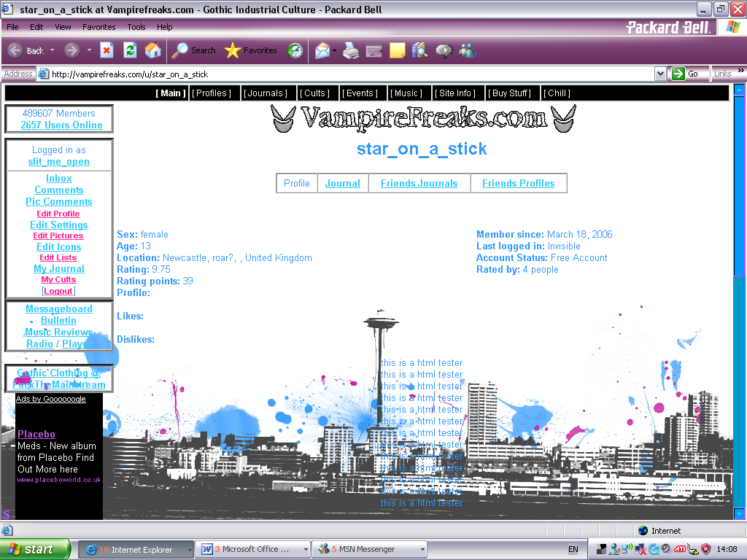Click the Forward arrow button

[x=72, y=50]
